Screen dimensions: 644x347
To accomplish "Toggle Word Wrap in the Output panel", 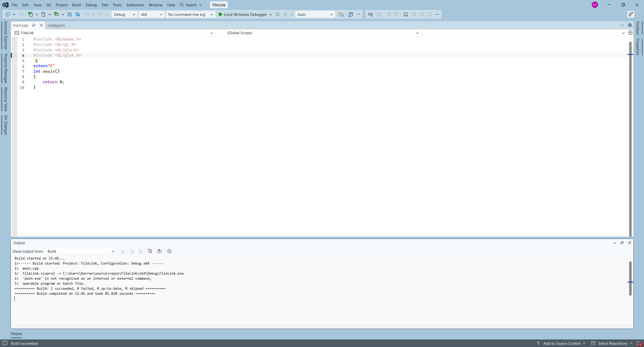I will click(x=160, y=251).
